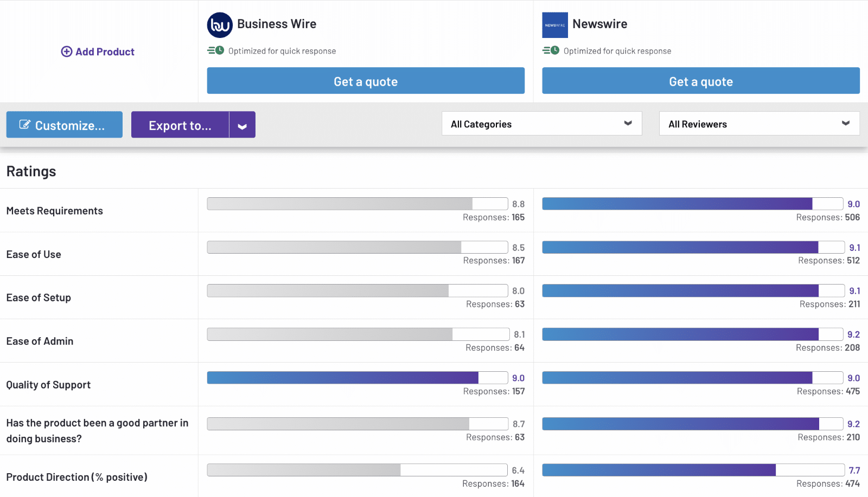Click the Customize button

click(x=65, y=125)
